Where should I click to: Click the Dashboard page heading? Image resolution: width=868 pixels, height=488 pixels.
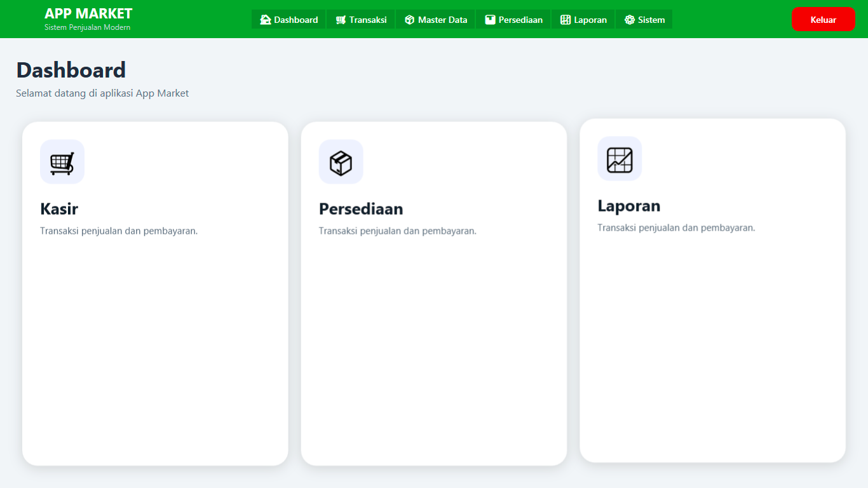pyautogui.click(x=71, y=70)
